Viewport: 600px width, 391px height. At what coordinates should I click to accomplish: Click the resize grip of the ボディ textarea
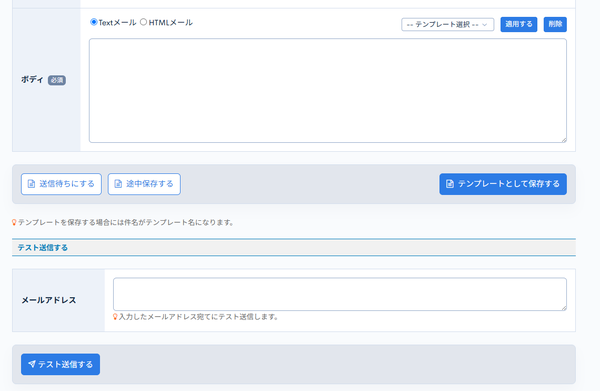click(x=564, y=140)
